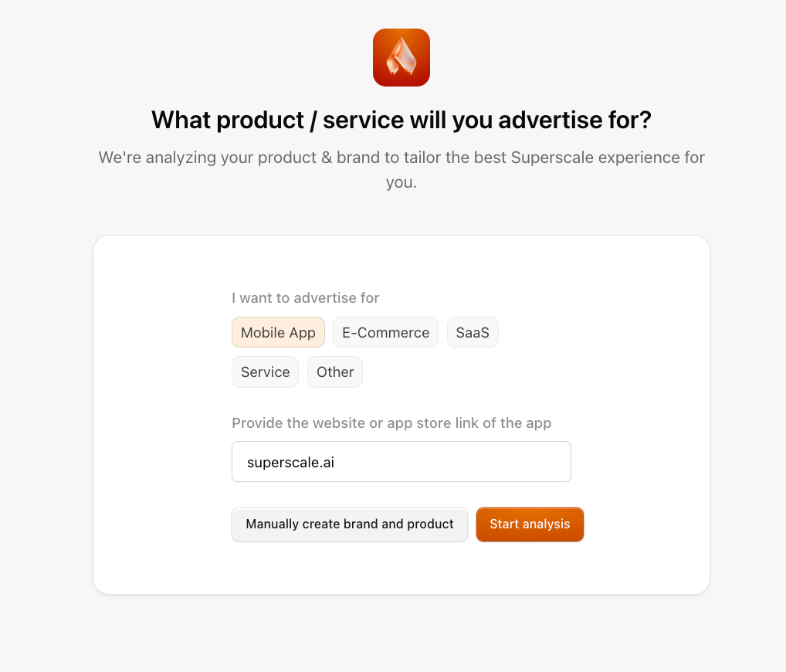Click the Superscale flame logo icon
786x672 pixels.
pyautogui.click(x=401, y=57)
